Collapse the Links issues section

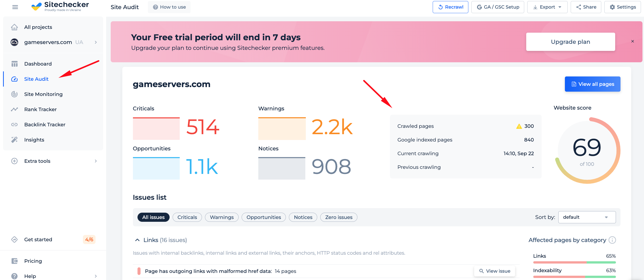(x=137, y=240)
